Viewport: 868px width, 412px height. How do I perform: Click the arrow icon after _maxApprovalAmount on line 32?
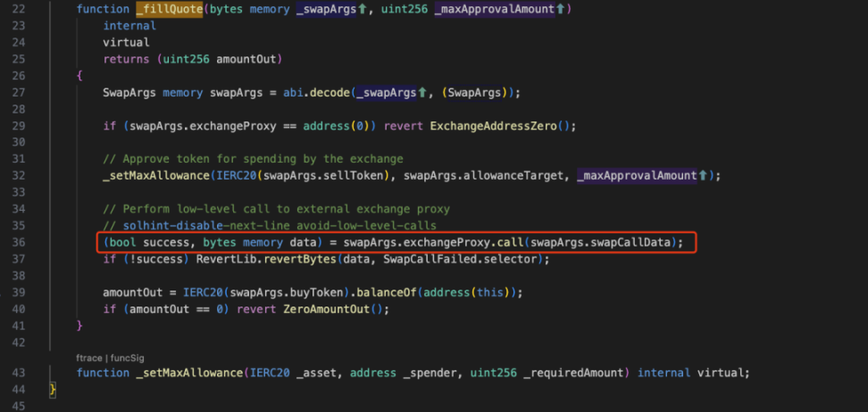pyautogui.click(x=701, y=175)
